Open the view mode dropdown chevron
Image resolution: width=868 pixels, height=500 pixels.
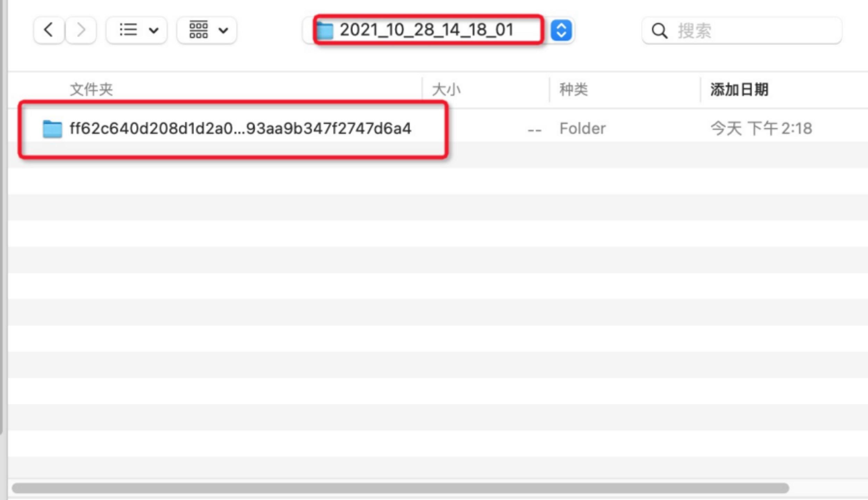154,31
